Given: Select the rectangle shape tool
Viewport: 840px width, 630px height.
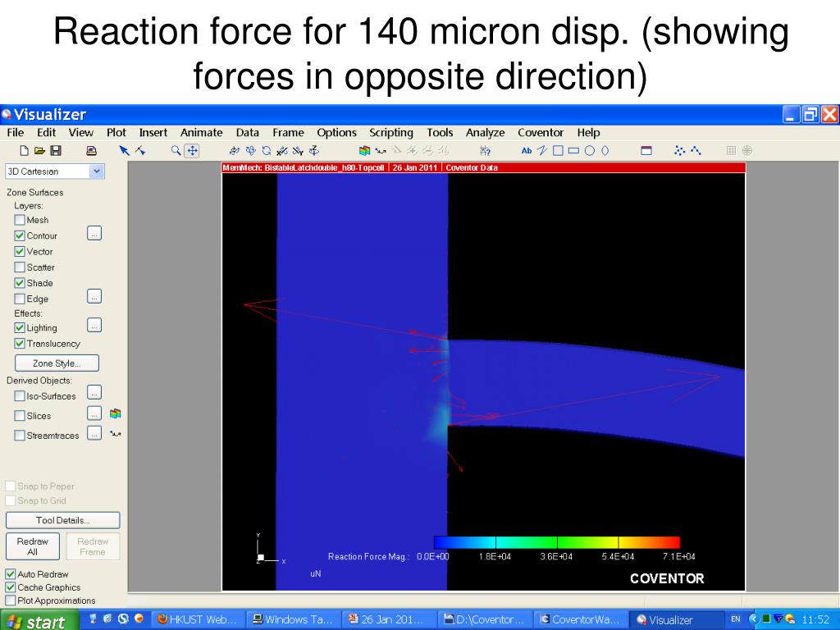Looking at the screenshot, I should click(573, 151).
